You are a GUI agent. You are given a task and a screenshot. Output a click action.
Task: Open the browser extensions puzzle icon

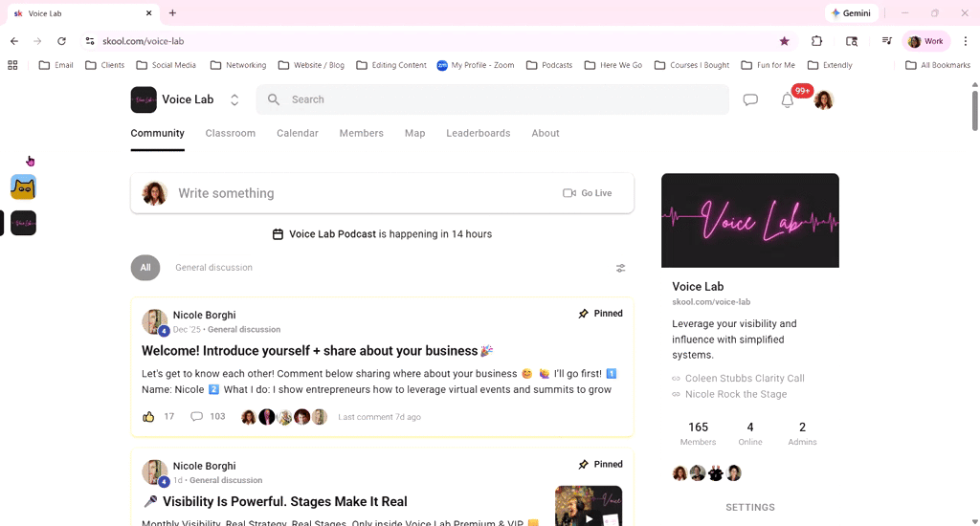(817, 41)
